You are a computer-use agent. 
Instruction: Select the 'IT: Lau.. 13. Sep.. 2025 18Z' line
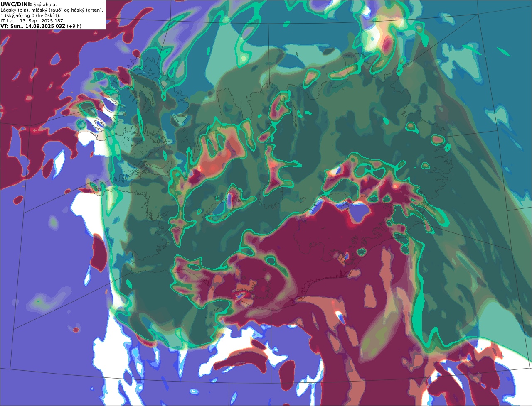click(32, 21)
